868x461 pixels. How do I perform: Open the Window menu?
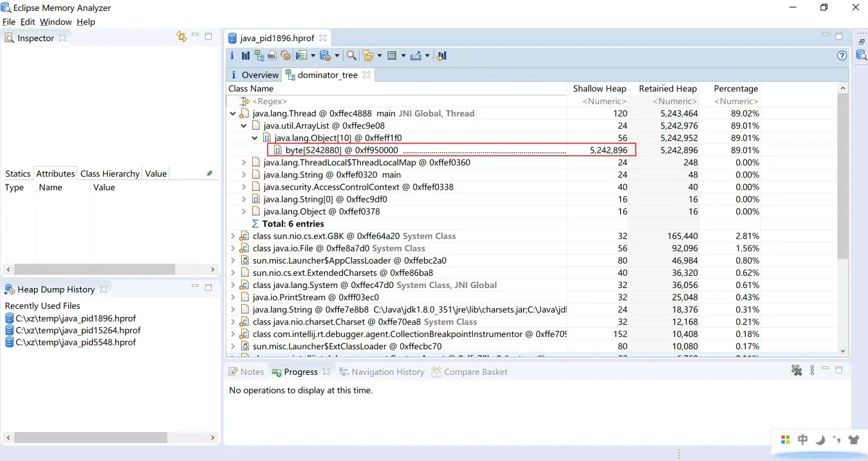(56, 22)
